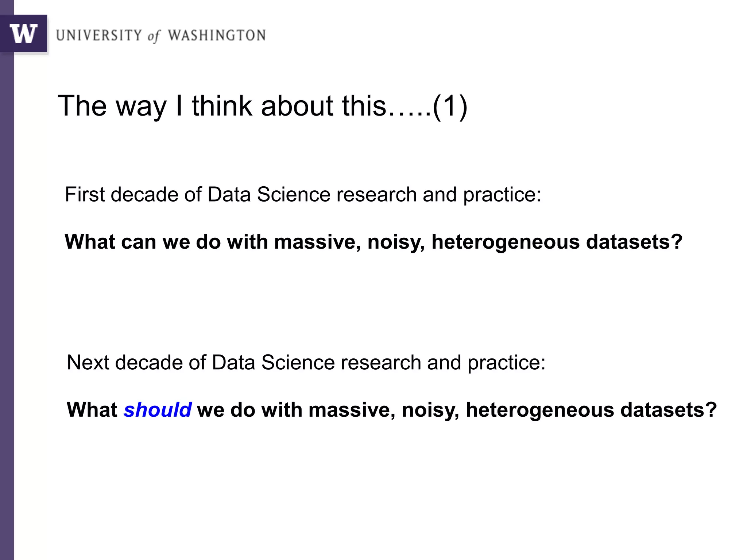Click the '(1)' at the title's end
The height and width of the screenshot is (560, 747).
450,106
